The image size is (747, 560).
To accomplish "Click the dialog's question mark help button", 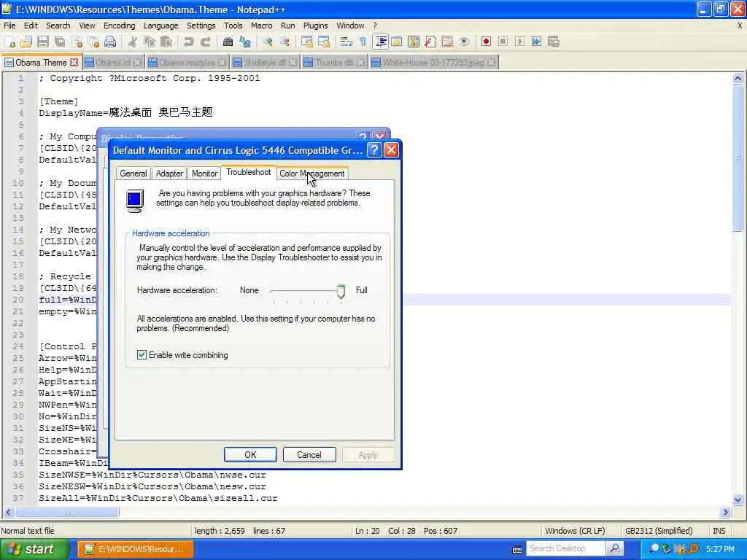I will (x=374, y=150).
